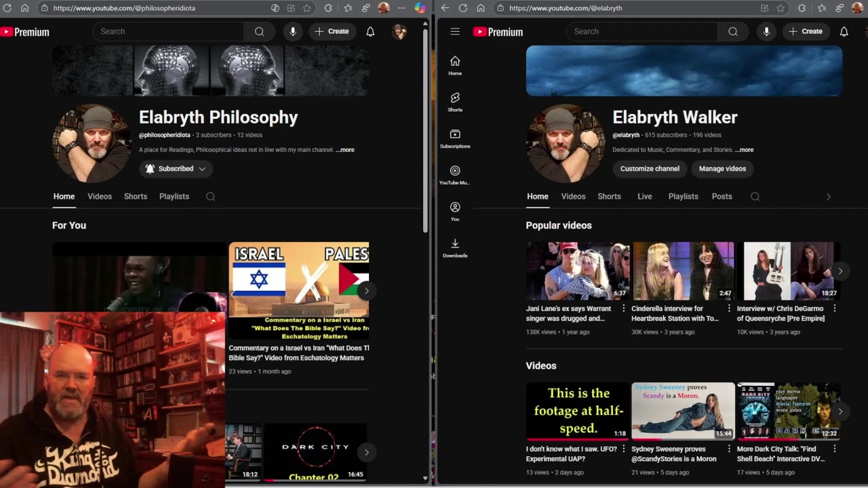
Task: Open the Favorites list icon in left browser
Action: [x=348, y=8]
